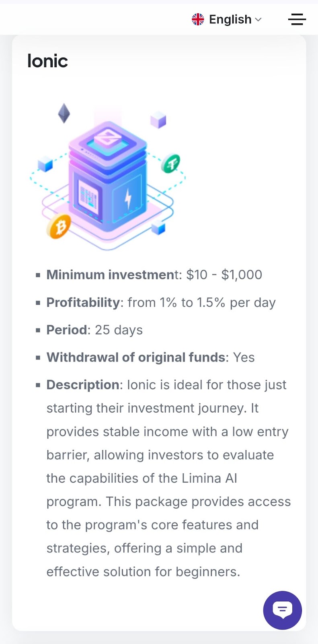Click the Bitcoin coin in illustration
Screen dimensions: 318x644
click(x=59, y=227)
